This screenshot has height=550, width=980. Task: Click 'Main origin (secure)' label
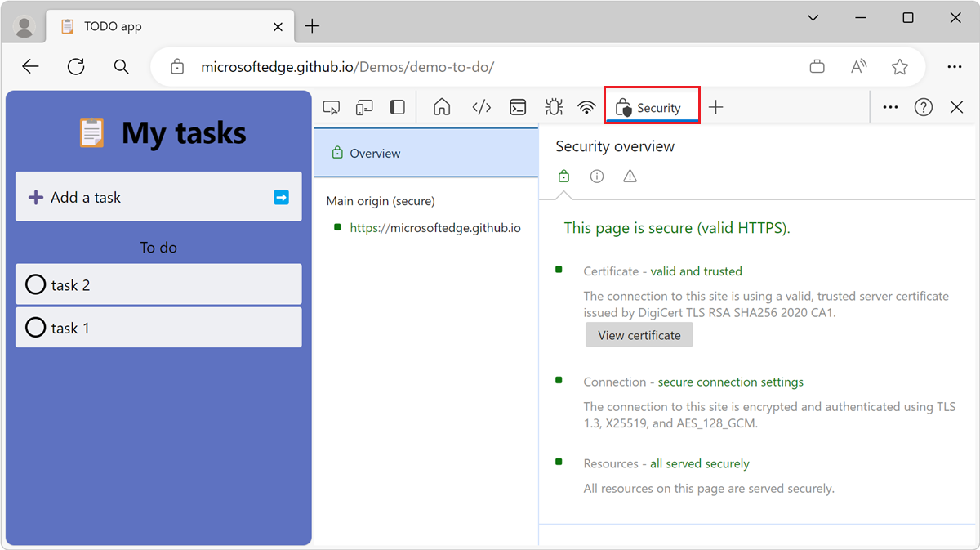click(x=381, y=201)
